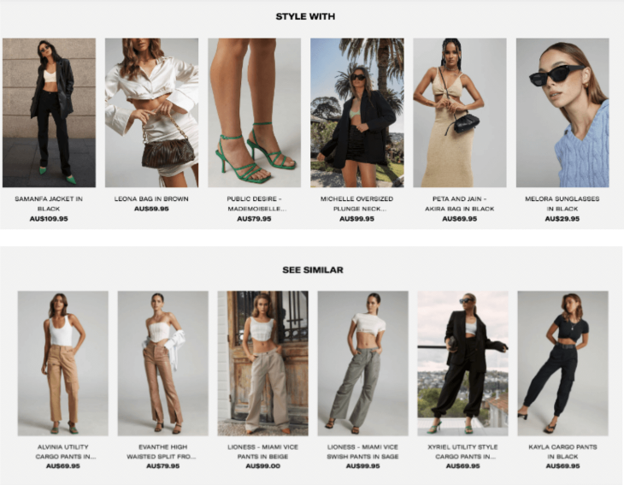Click the Leona Bag in Brown image
Screen dimensions: 624x485
152,113
